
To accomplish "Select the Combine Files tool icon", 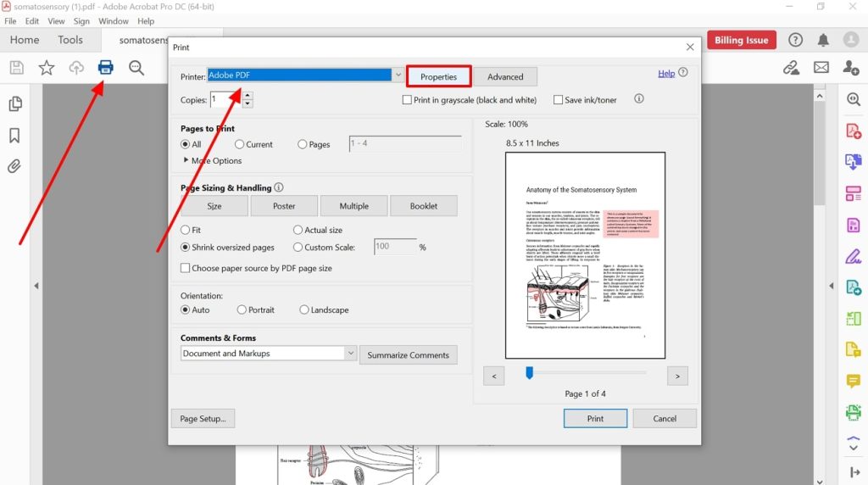I will [854, 162].
